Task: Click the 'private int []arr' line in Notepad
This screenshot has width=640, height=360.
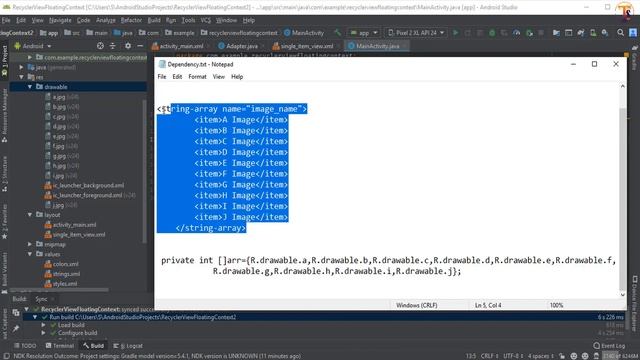Action: [388, 260]
